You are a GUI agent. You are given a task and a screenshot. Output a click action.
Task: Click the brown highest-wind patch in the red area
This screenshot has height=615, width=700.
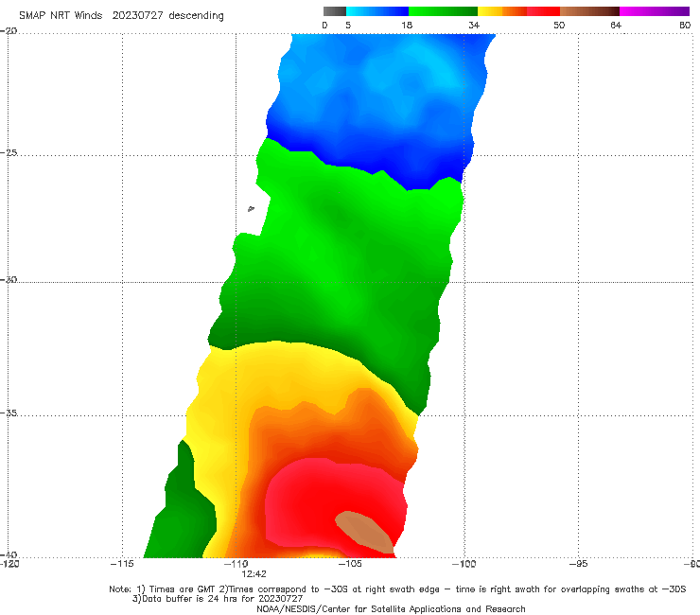coord(365,532)
